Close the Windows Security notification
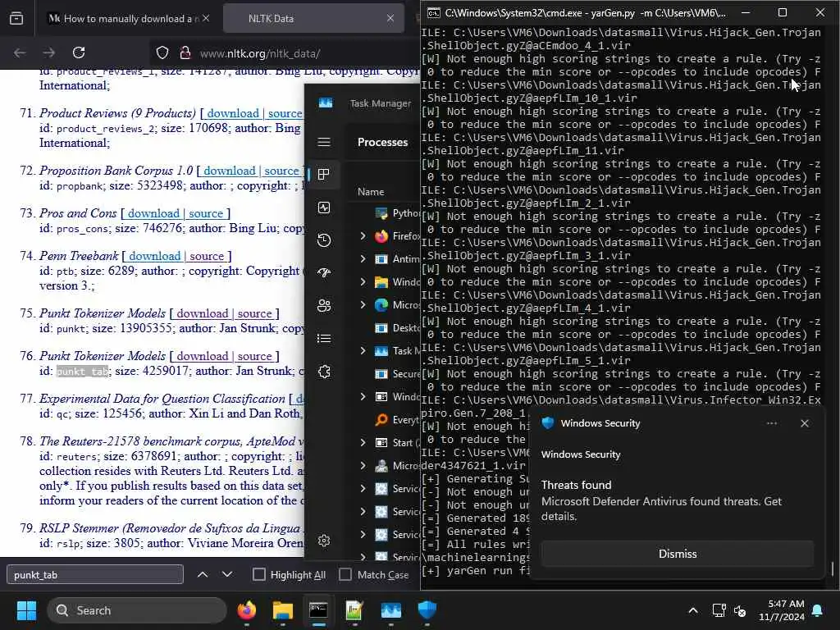 (x=805, y=423)
